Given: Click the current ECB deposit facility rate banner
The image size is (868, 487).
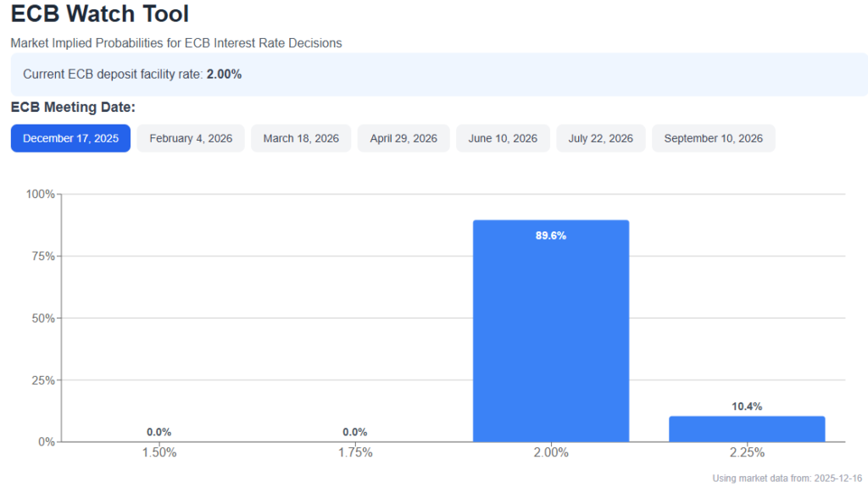Looking at the screenshot, I should 438,74.
